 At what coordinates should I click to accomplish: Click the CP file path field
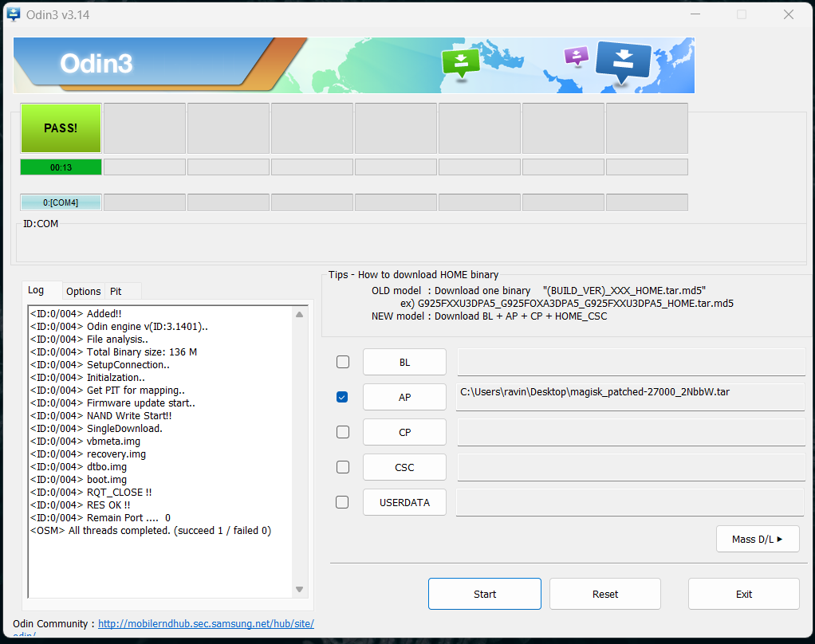(x=631, y=432)
